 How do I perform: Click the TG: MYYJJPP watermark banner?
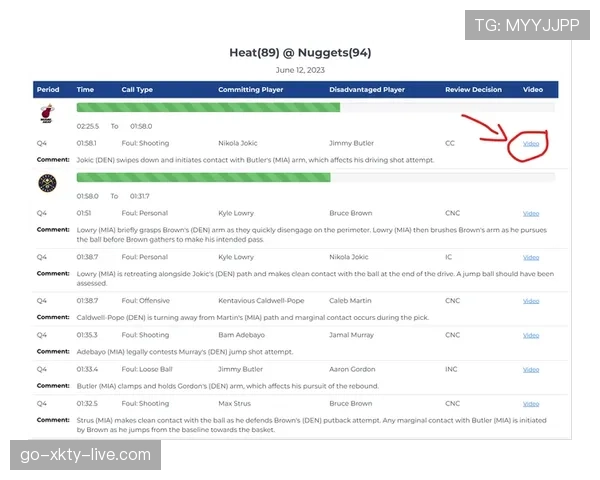tap(527, 25)
